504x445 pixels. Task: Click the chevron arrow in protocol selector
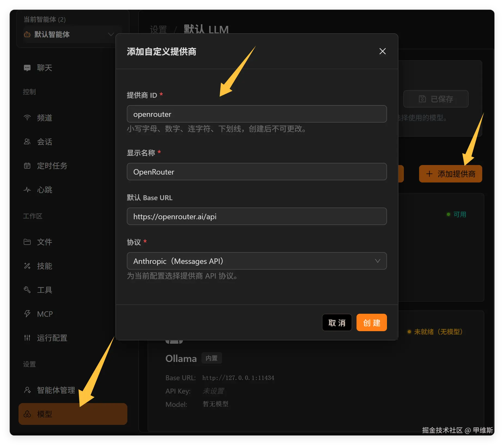pyautogui.click(x=377, y=261)
